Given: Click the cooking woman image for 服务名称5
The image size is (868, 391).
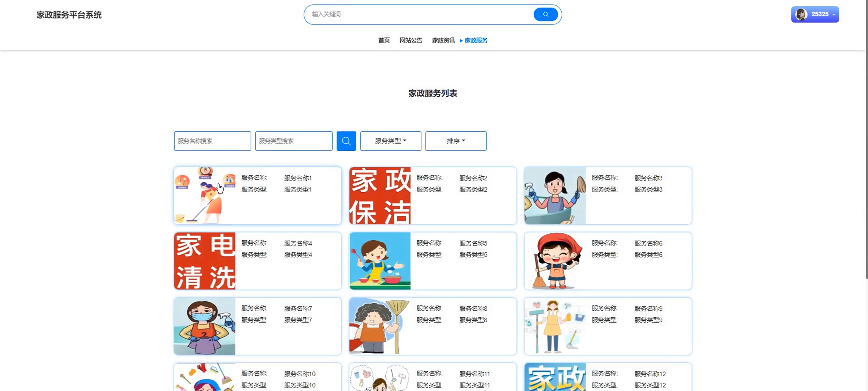Looking at the screenshot, I should 380,261.
